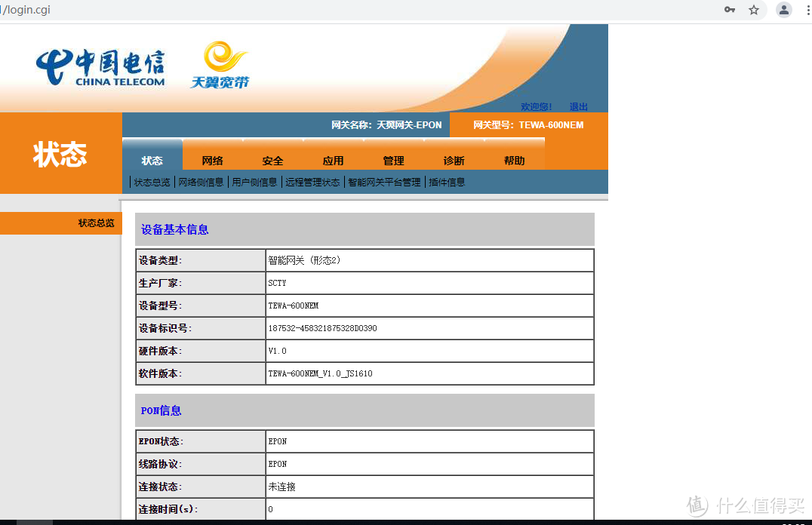Select 智能网关平台管理 option
The width and height of the screenshot is (812, 525).
coord(384,181)
